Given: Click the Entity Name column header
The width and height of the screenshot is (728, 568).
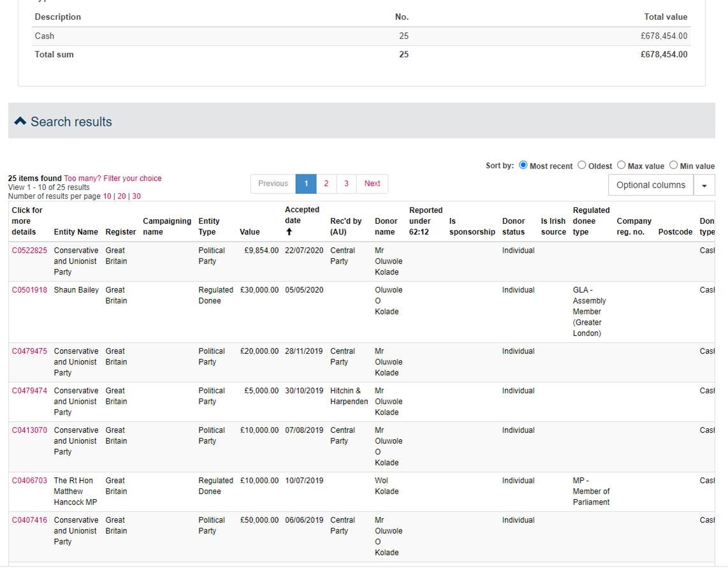Looking at the screenshot, I should [76, 232].
